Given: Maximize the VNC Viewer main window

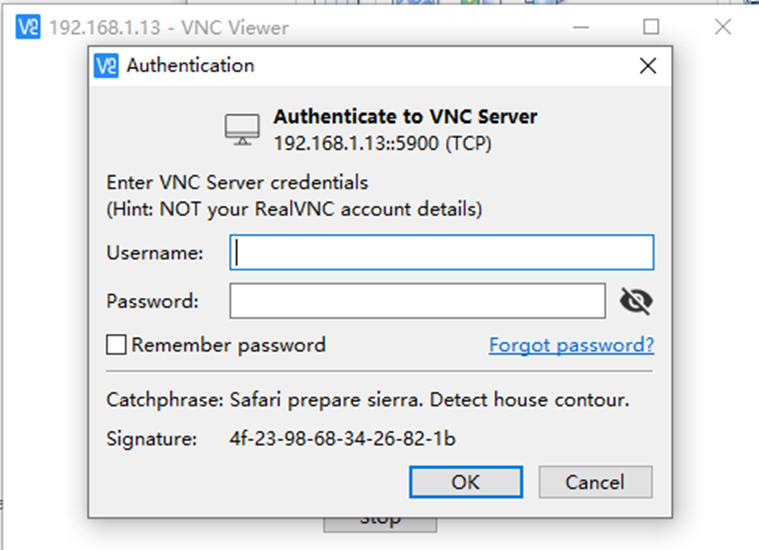Looking at the screenshot, I should (651, 27).
